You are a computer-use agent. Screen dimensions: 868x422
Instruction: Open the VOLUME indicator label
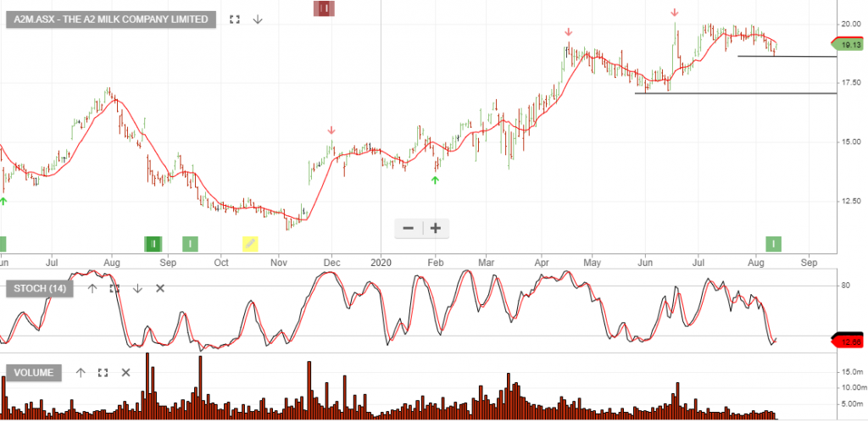pos(34,373)
